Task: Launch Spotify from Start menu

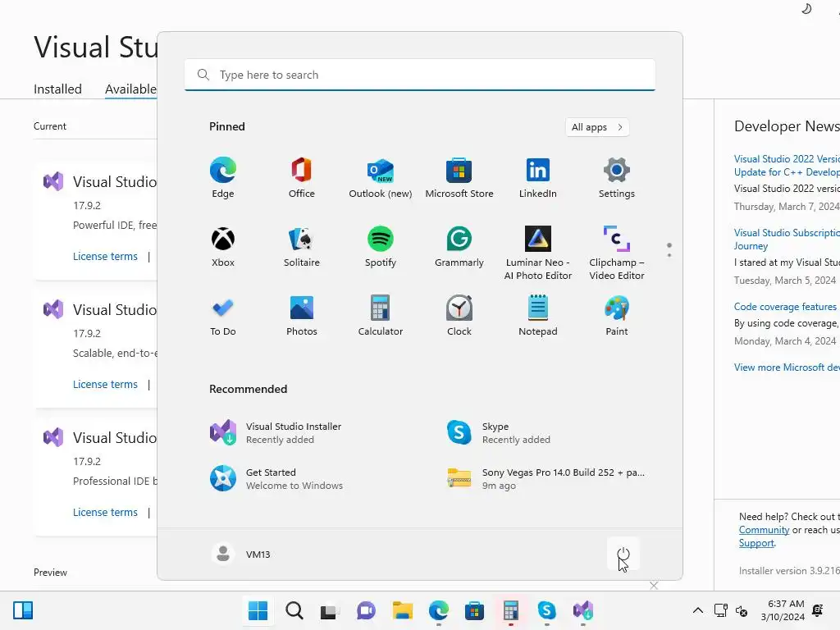Action: click(x=381, y=246)
